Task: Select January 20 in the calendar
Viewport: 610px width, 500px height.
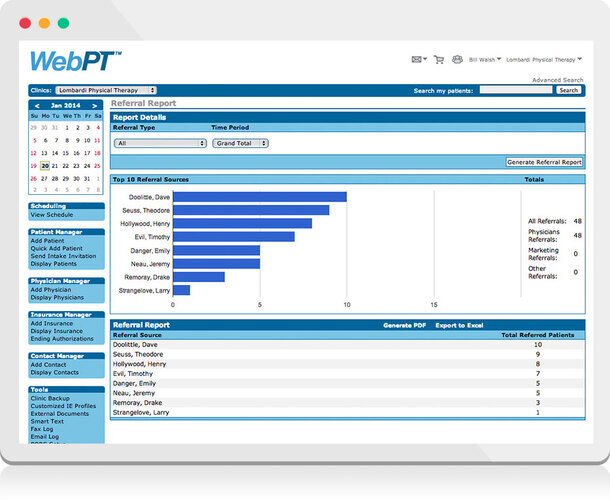Action: pos(44,166)
